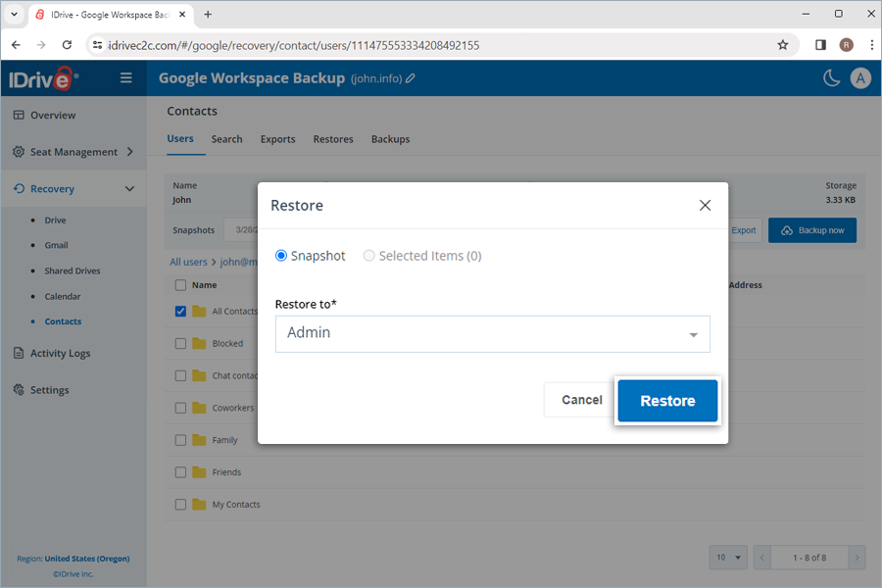Toggle the hamburger sidebar menu
The image size is (882, 588).
(126, 77)
